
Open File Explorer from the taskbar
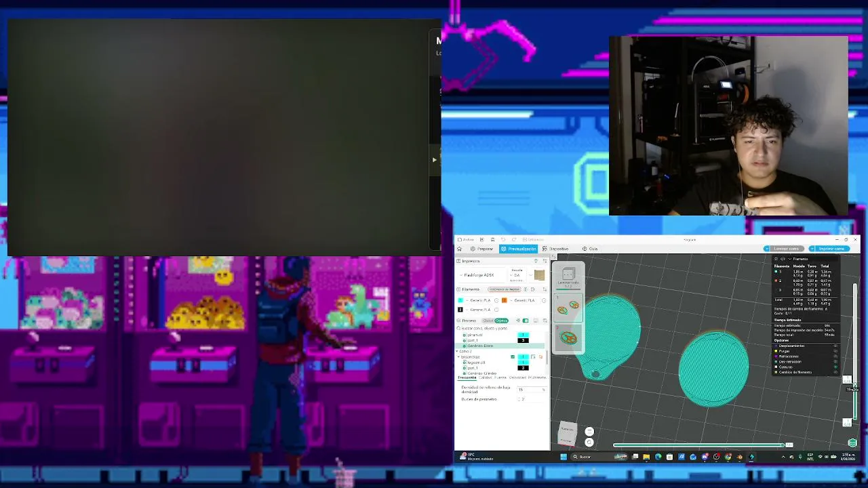(x=646, y=457)
